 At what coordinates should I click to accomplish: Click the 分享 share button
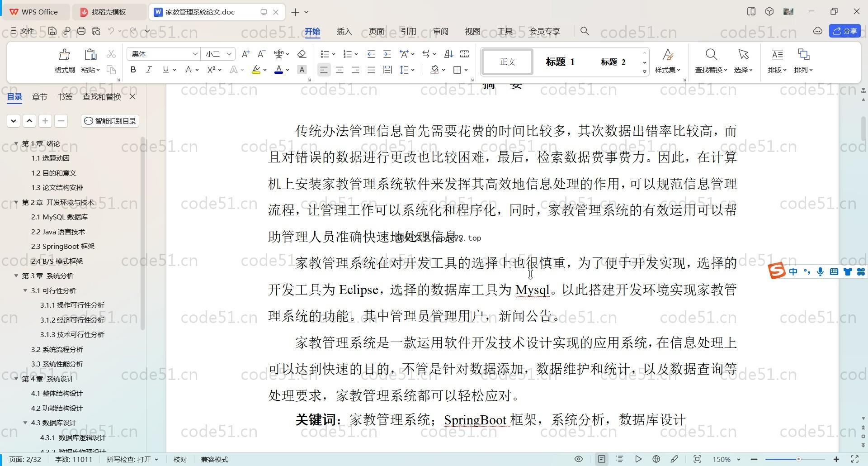(x=845, y=31)
